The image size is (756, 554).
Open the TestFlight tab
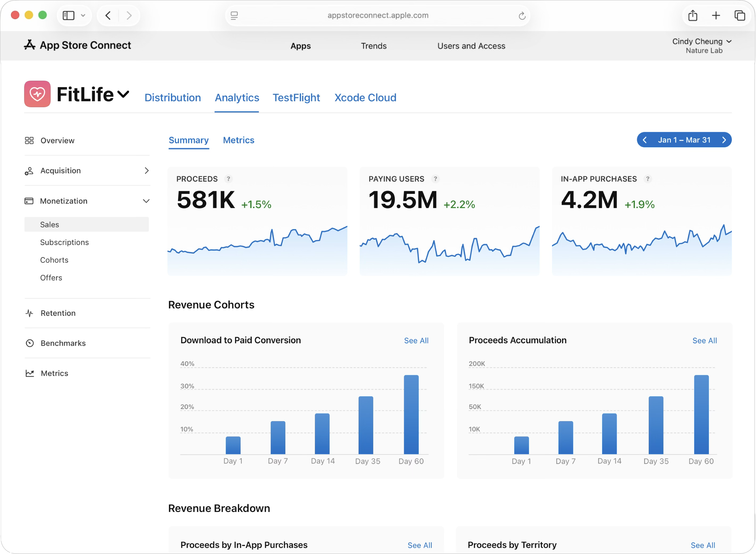tap(296, 97)
